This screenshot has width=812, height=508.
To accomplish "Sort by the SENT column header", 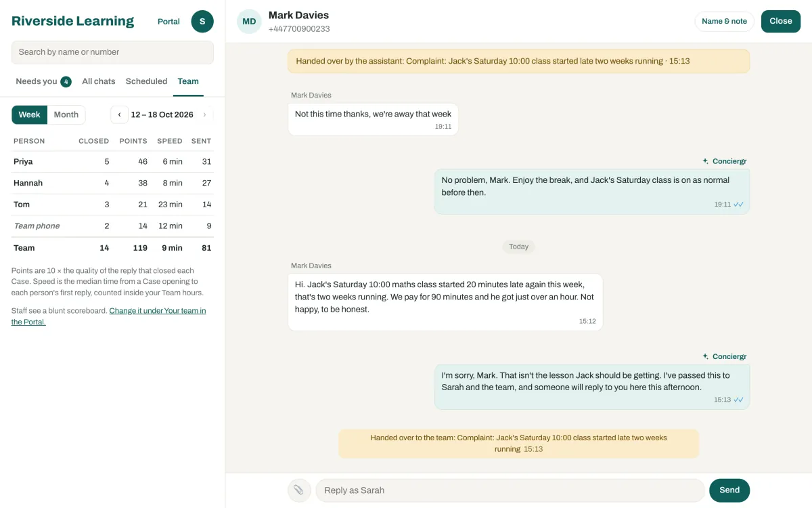I will [202, 141].
